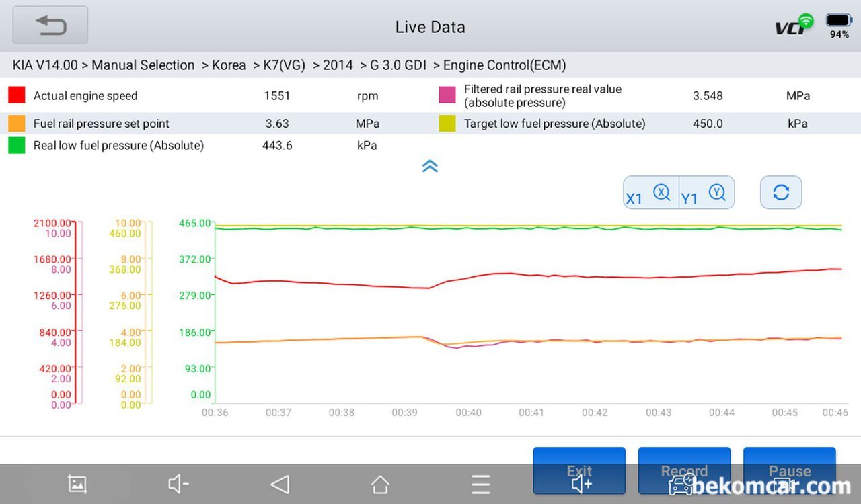Viewport: 861px width, 504px height.
Task: Check the VCI wireless connection icon
Action: 794,25
